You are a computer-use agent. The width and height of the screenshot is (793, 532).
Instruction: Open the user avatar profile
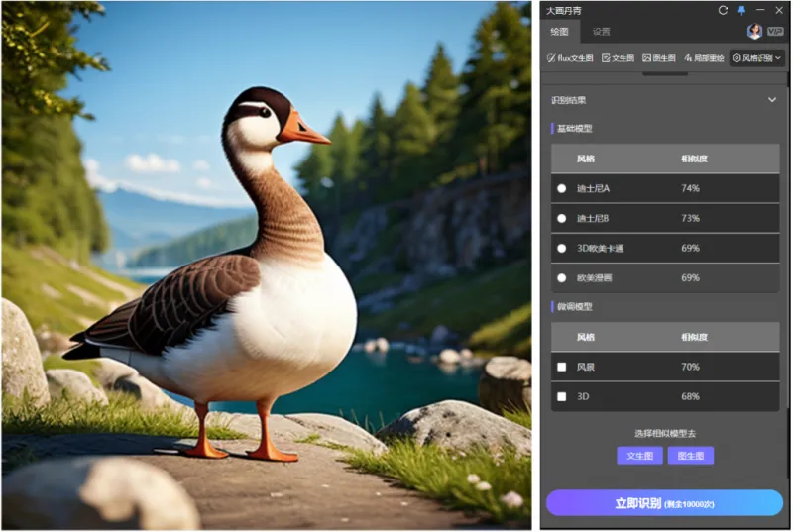point(755,31)
